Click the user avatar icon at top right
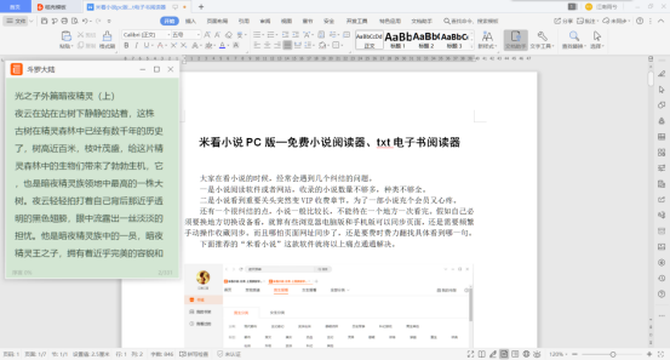The height and width of the screenshot is (360, 670). tap(588, 7)
